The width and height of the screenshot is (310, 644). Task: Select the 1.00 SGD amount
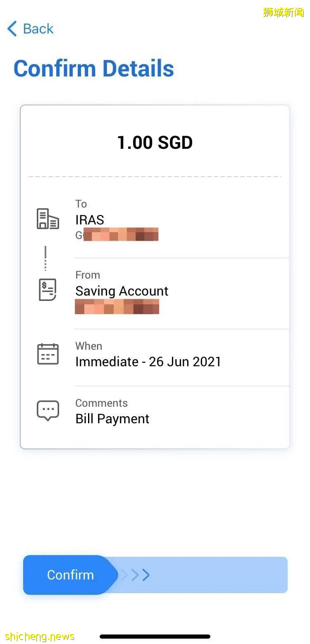coord(155,143)
